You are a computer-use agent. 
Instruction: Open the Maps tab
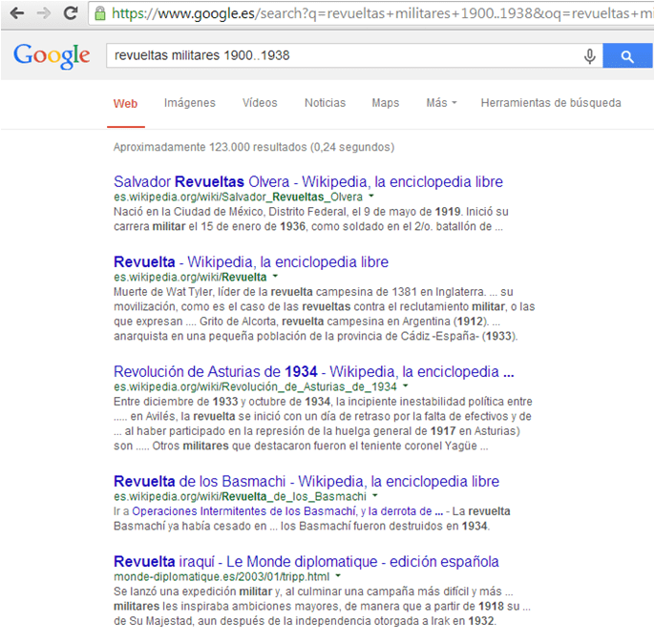pyautogui.click(x=386, y=103)
